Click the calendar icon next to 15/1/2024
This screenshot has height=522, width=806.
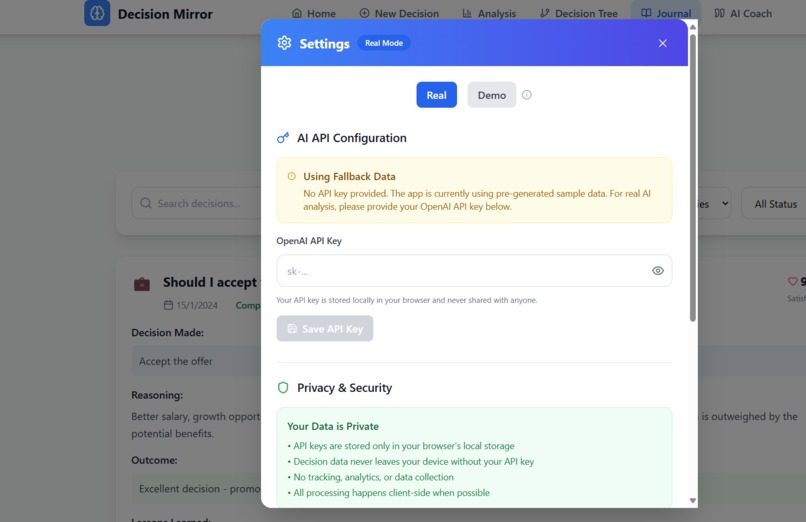pos(168,305)
